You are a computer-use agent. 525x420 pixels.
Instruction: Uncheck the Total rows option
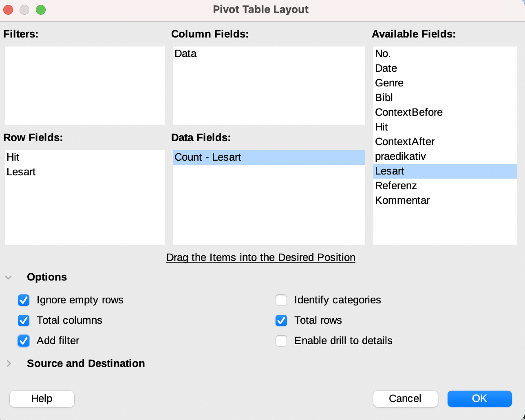point(281,321)
